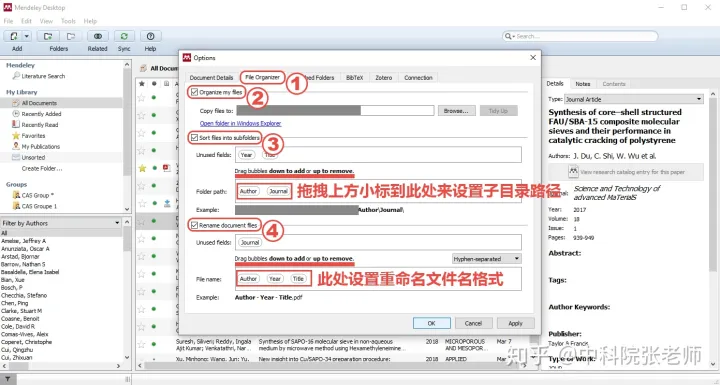720x385 pixels.
Task: Toggle Rename document files checkbox
Action: click(195, 225)
